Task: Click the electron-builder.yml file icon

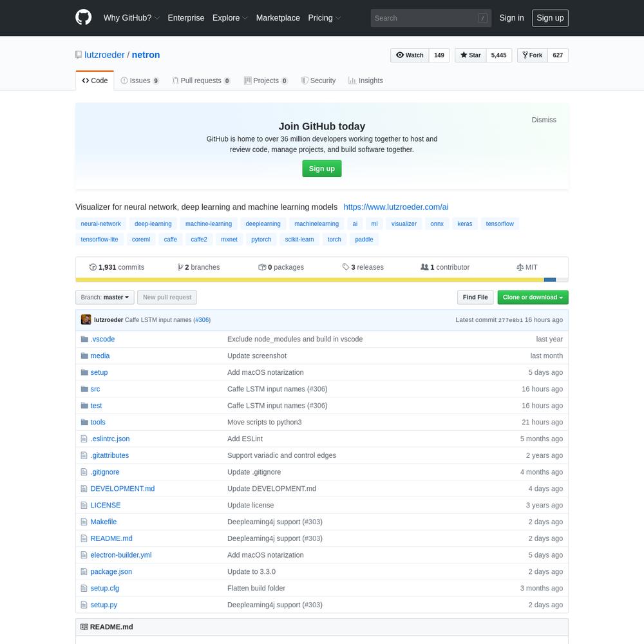Action: (84, 555)
